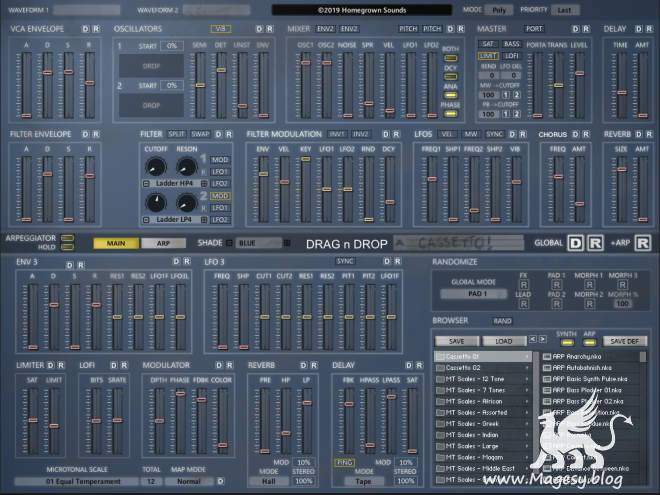The height and width of the screenshot is (495, 660).
Task: Click the Filter Envelope default D icon
Action: pos(85,134)
